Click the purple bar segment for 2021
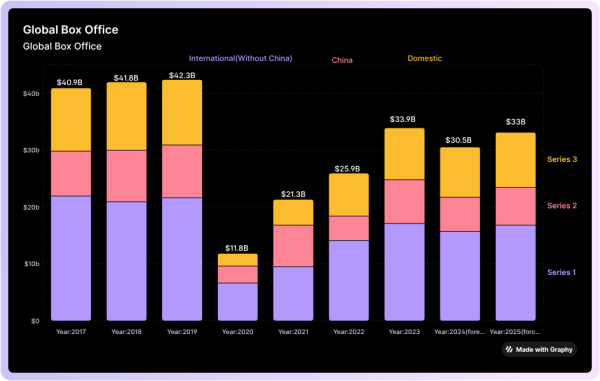 pyautogui.click(x=293, y=293)
